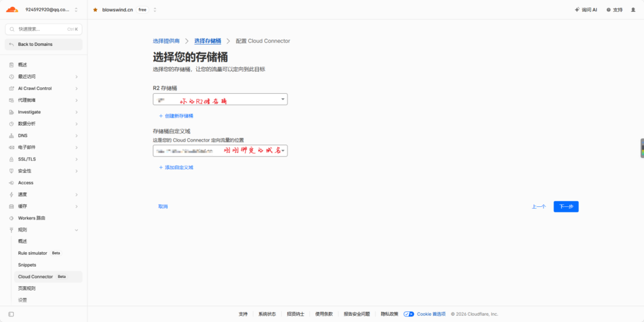The image size is (644, 322).
Task: Click the 电子邮件 email icon
Action: pyautogui.click(x=11, y=147)
